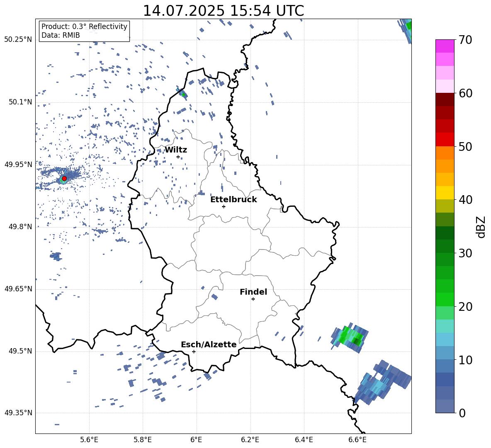The width and height of the screenshot is (491, 448).
Task: Click the 49.8°N latitude label
Action: pyautogui.click(x=20, y=227)
